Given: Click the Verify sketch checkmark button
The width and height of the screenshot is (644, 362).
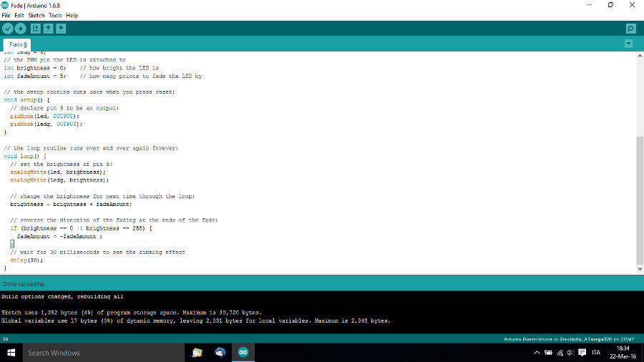Looking at the screenshot, I should pyautogui.click(x=7, y=29).
